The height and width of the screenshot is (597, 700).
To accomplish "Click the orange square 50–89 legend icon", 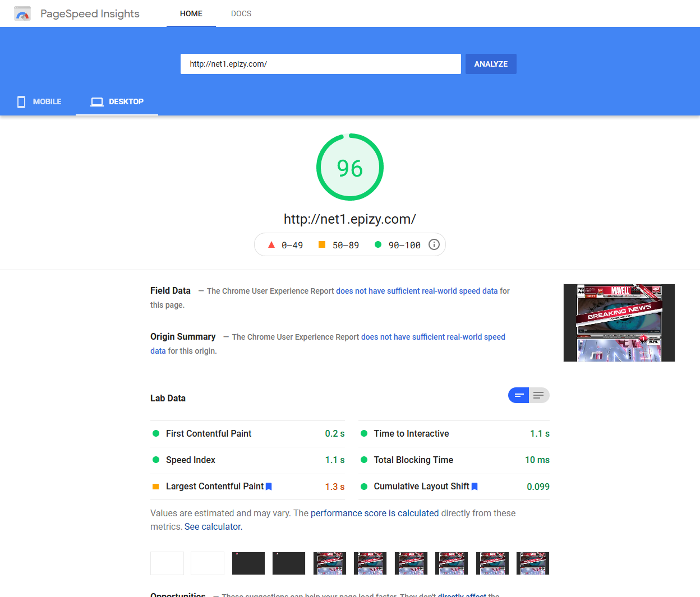I will pos(322,244).
